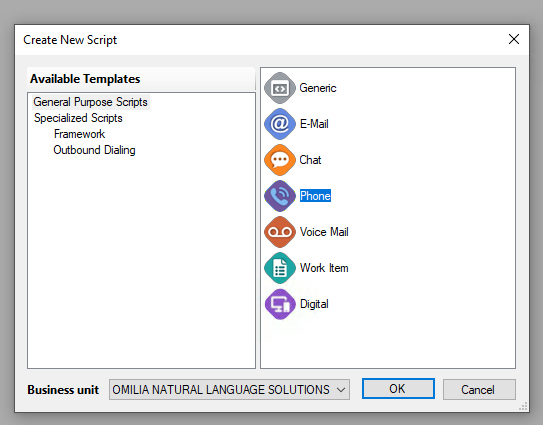Open the Business unit dropdown

tap(229, 390)
